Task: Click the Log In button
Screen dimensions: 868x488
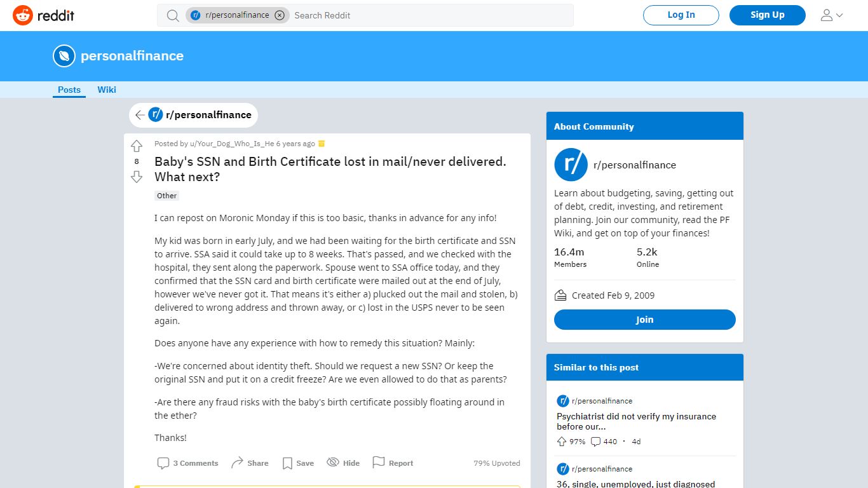Action: tap(681, 15)
